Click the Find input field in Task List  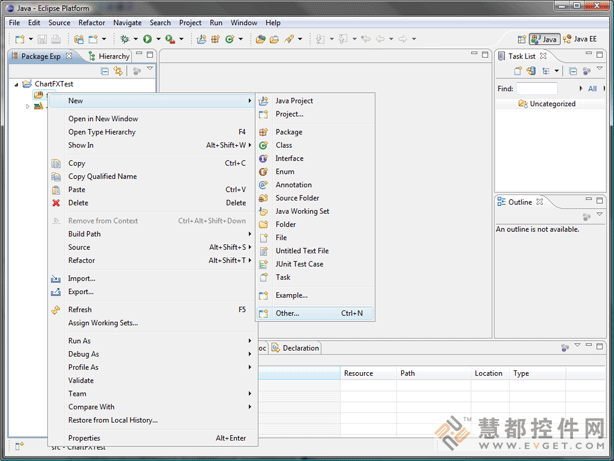(x=537, y=89)
